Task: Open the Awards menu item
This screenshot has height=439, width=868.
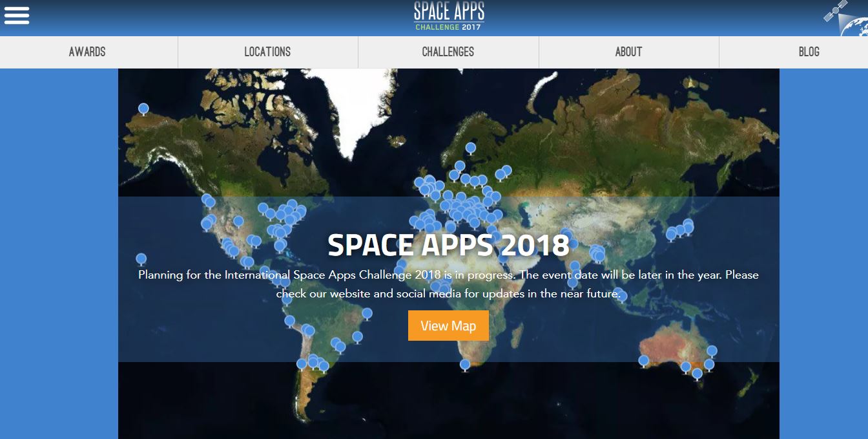Action: (x=87, y=52)
